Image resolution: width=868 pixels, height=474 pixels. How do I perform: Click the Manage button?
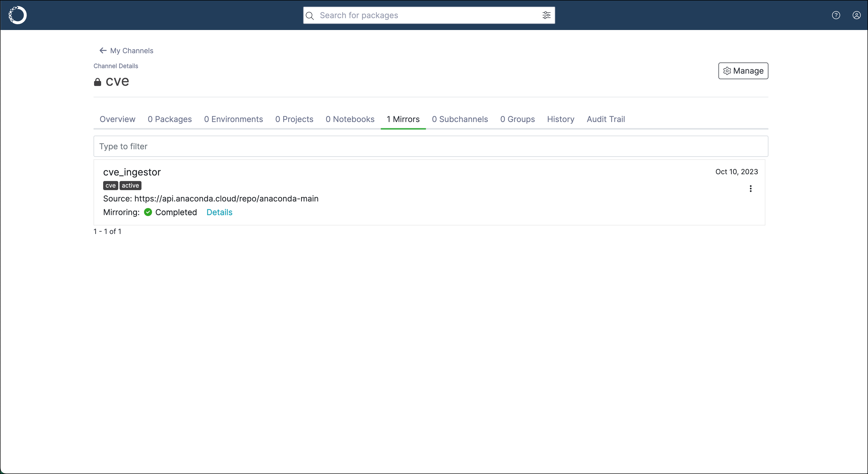click(x=743, y=71)
